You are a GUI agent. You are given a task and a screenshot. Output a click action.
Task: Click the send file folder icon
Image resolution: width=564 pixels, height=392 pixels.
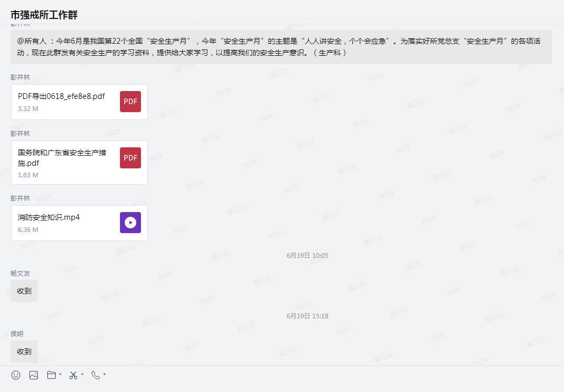pyautogui.click(x=51, y=375)
